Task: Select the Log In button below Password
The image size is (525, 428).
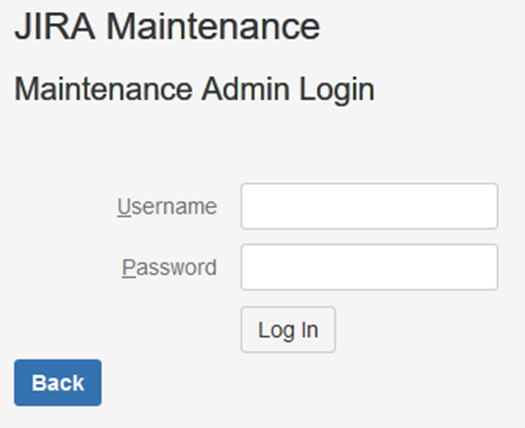Action: pos(288,330)
